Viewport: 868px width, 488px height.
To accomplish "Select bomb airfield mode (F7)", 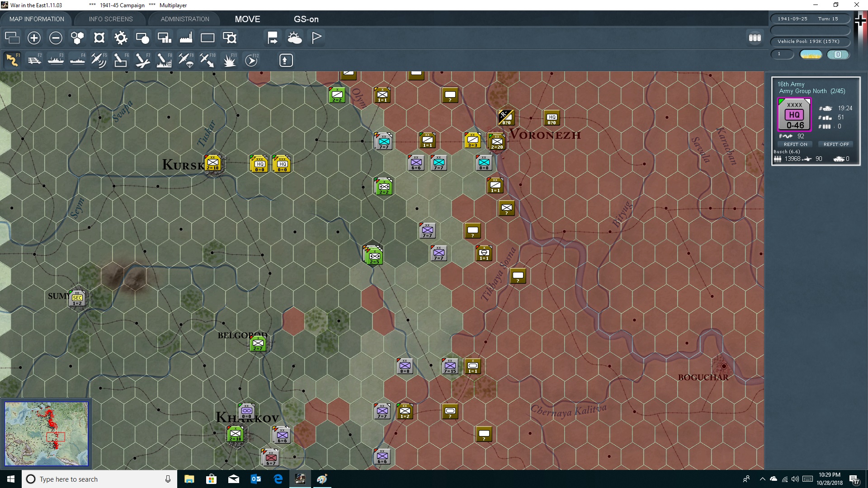I will pos(142,60).
